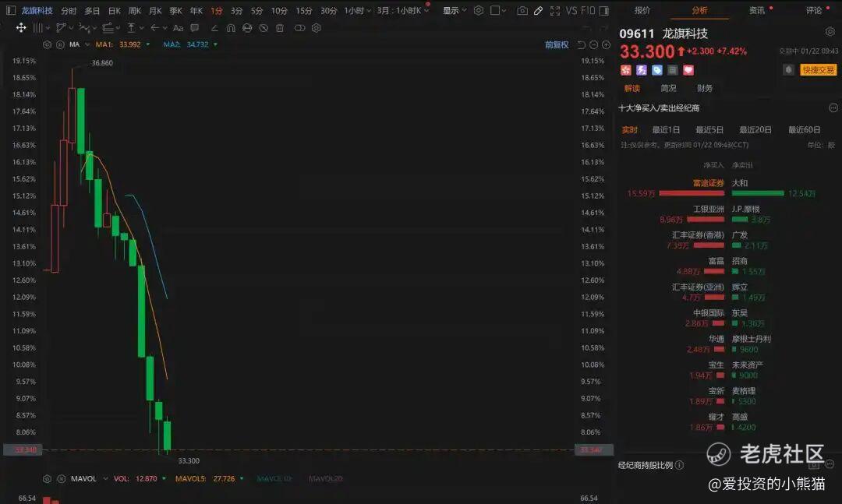Click the VS compare button
The width and height of the screenshot is (842, 504).
click(x=571, y=11)
